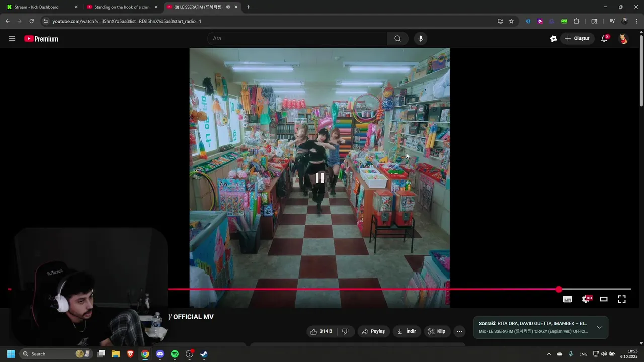Switch to theater mode
This screenshot has width=644, height=362.
coord(604,299)
